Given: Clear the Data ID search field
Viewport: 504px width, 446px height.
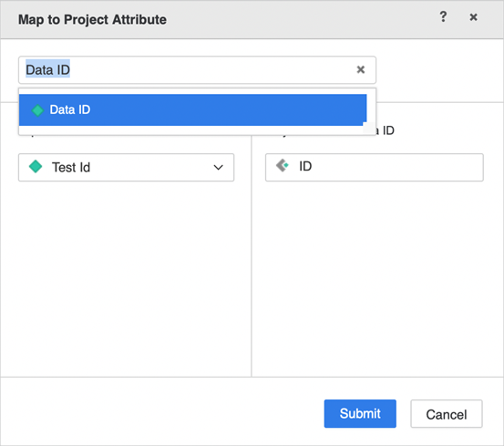Looking at the screenshot, I should point(361,69).
